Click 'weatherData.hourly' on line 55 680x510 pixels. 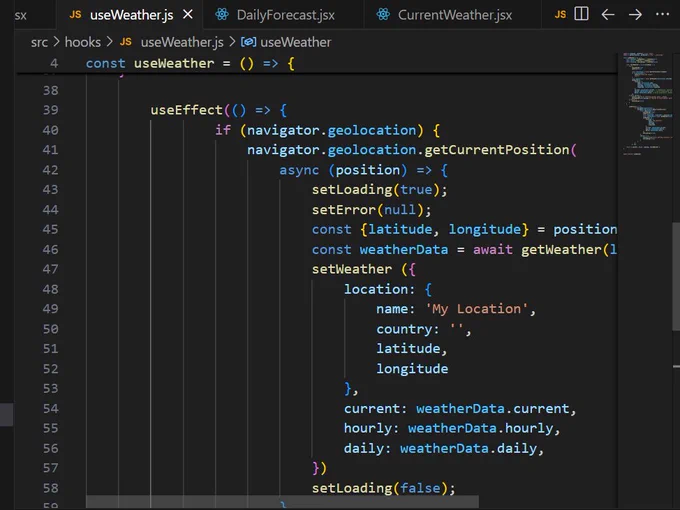(480, 428)
